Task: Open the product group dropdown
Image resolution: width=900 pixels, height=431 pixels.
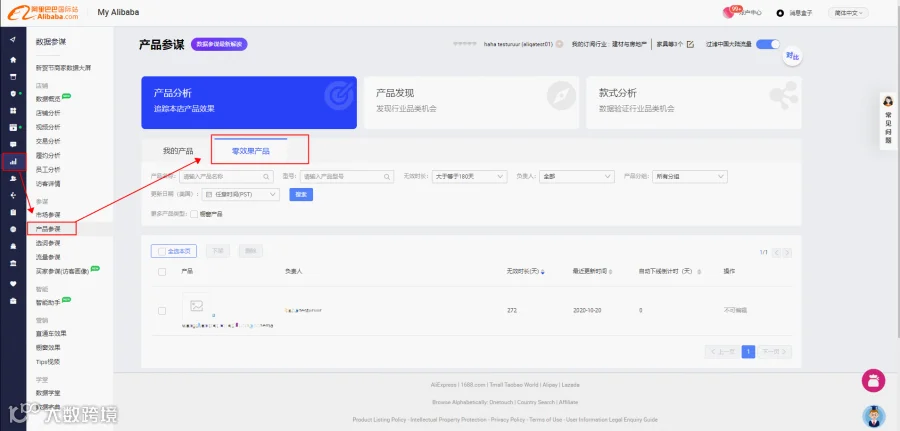Action: [690, 177]
